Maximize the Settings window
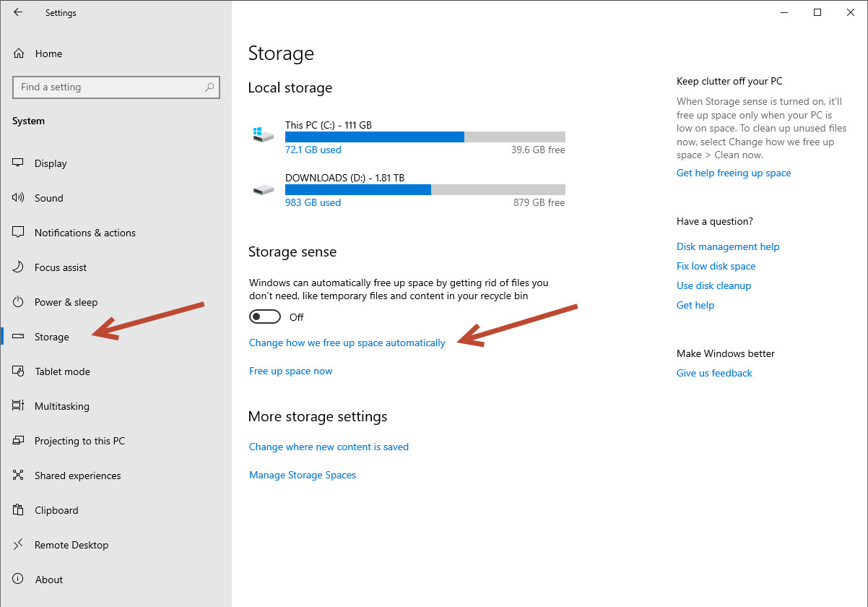Viewport: 868px width, 607px height. pyautogui.click(x=817, y=12)
